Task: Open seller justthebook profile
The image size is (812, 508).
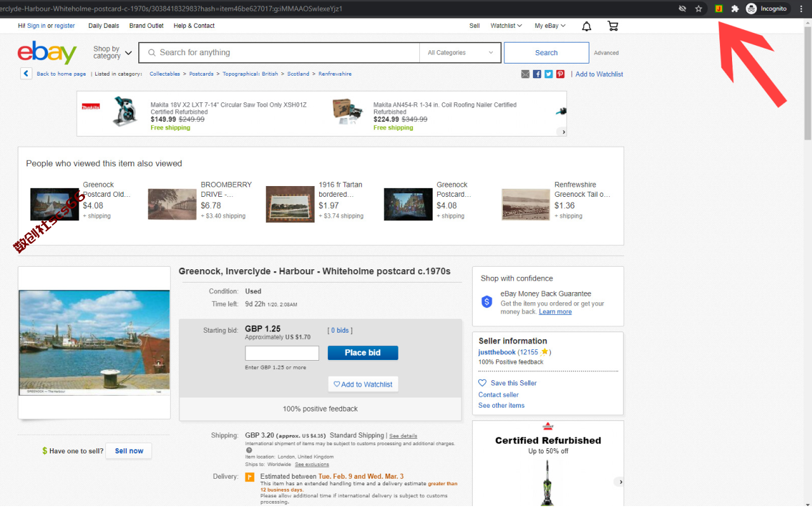Action: tap(497, 352)
